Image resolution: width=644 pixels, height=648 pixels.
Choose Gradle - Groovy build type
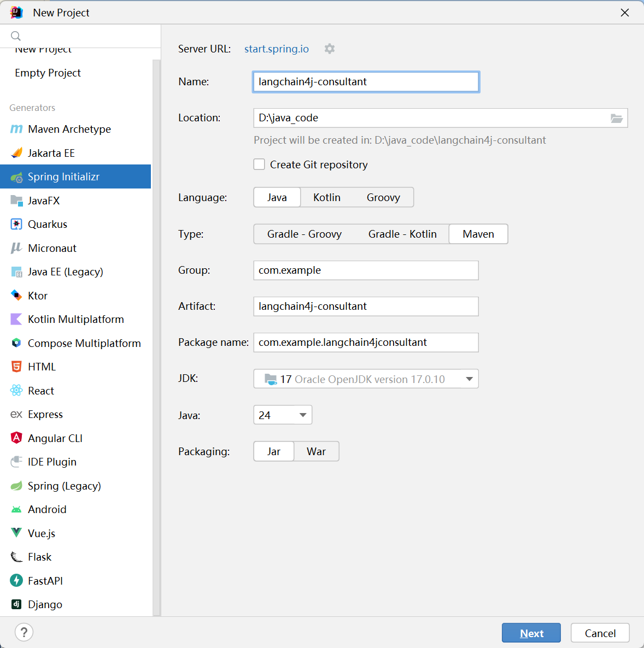(305, 234)
